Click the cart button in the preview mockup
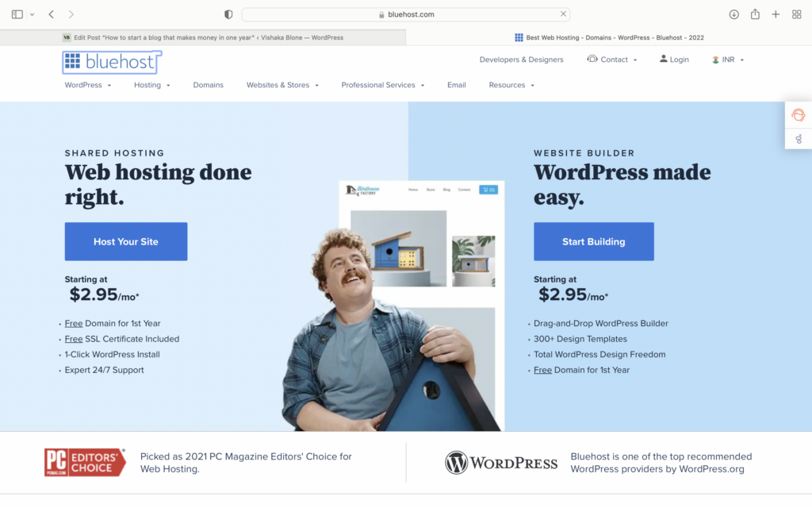This screenshot has width=812, height=508. click(x=488, y=190)
